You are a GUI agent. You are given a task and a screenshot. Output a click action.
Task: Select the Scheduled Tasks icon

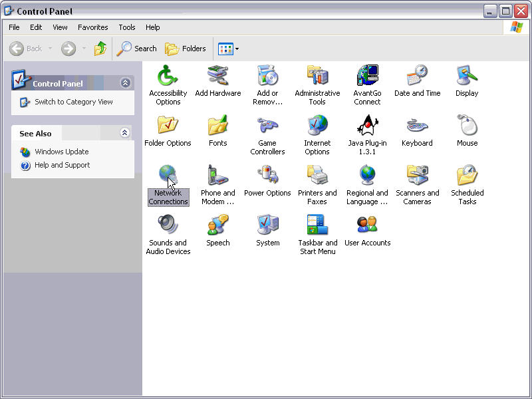point(467,175)
